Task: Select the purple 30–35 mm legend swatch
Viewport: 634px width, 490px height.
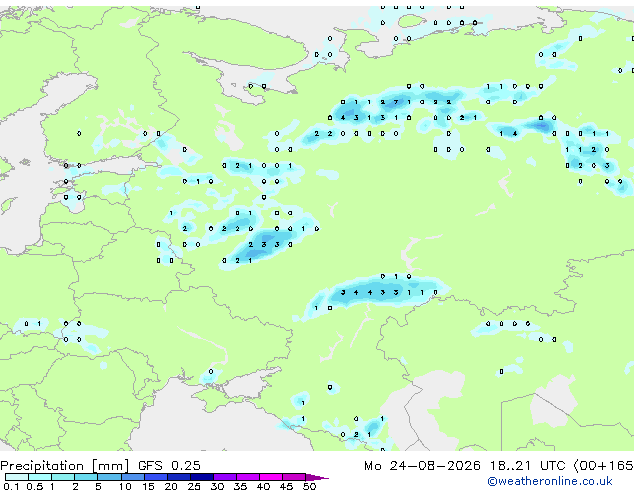Action: (x=225, y=477)
